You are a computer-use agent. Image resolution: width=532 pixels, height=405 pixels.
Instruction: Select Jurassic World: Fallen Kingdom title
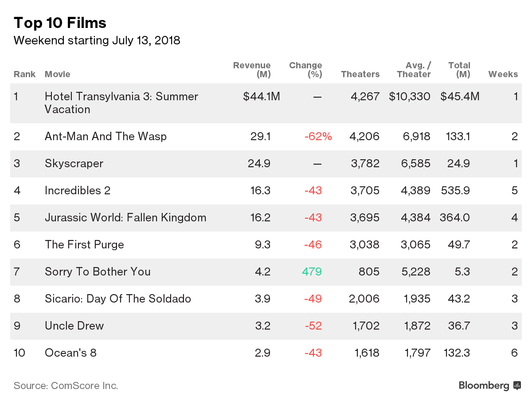point(125,217)
